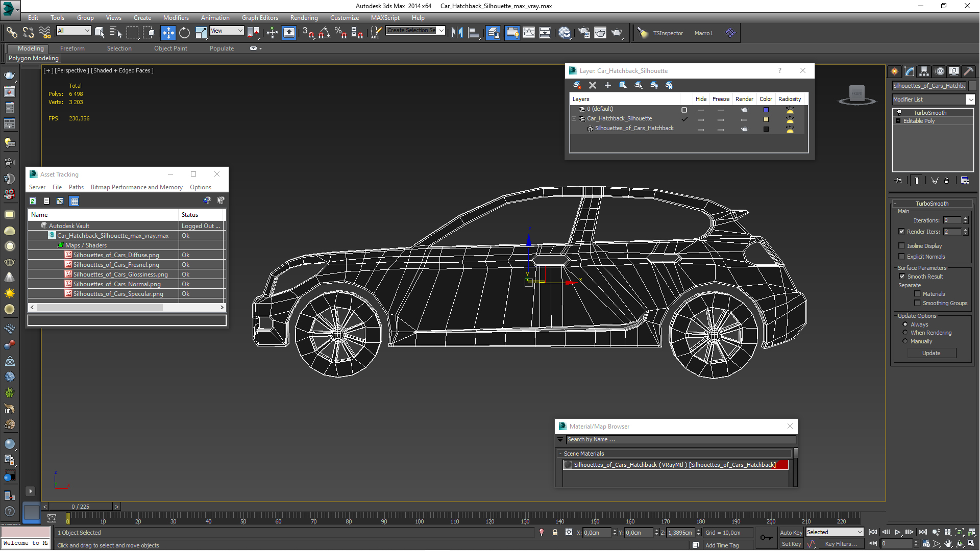
Task: Click the Car_Hatchback_Silhouette layer color swatch
Action: tap(766, 119)
